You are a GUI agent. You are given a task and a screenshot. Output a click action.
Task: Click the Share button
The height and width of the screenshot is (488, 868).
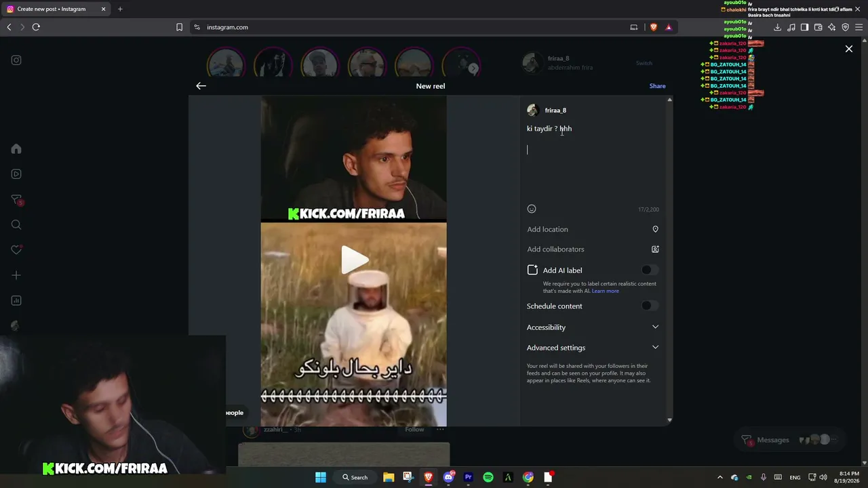[657, 86]
